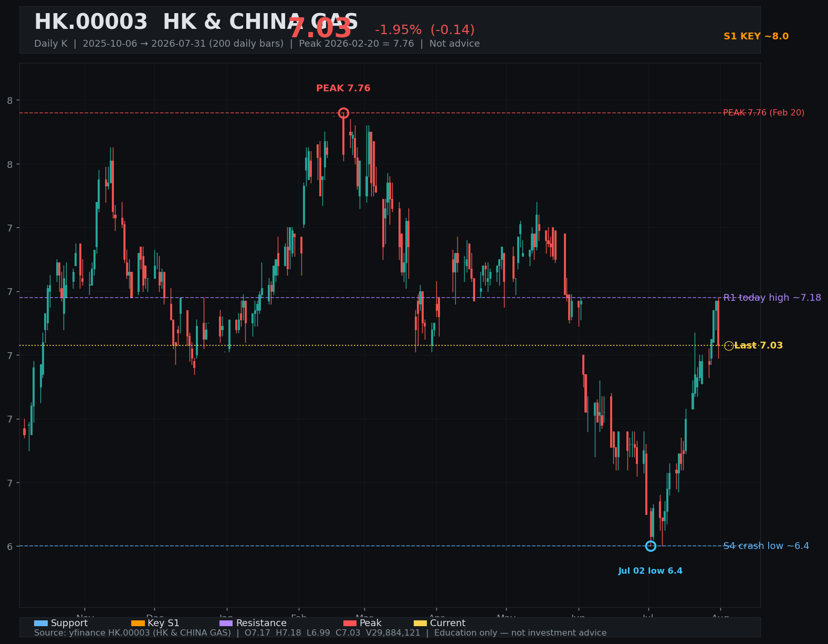The width and height of the screenshot is (828, 644).
Task: Click the "R1 today high ~7.18" label
Action: (772, 298)
